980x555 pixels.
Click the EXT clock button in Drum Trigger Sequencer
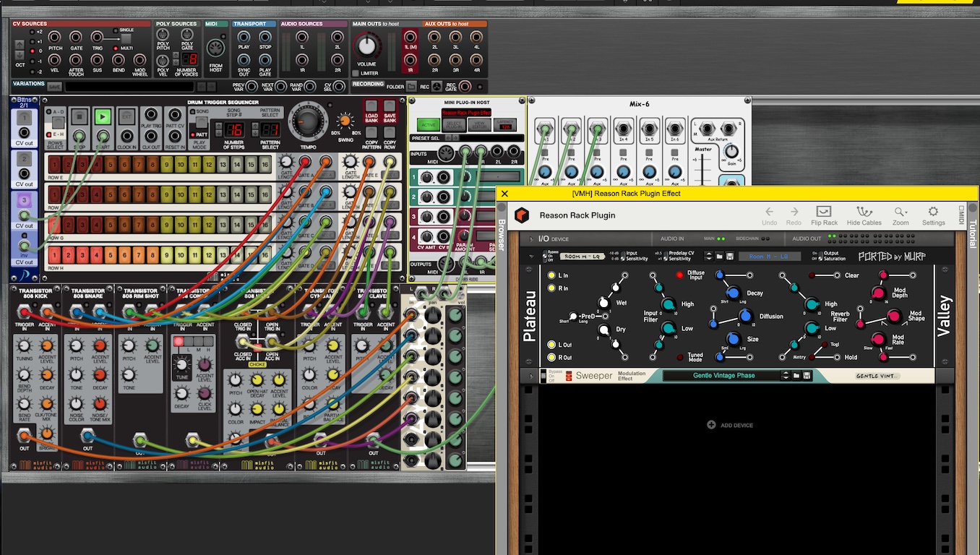(x=126, y=116)
